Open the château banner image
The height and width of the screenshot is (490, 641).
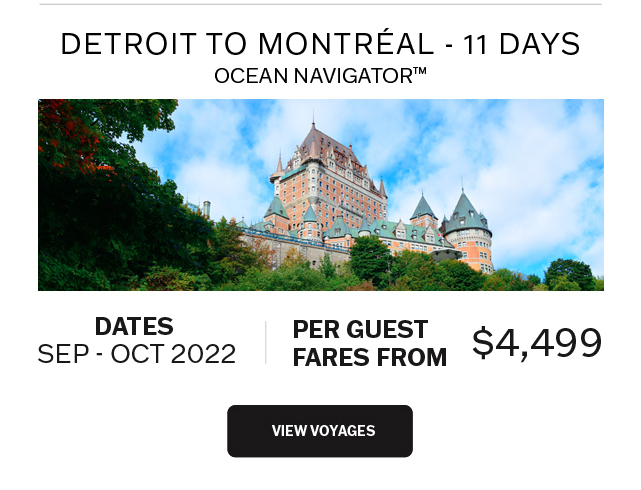(320, 195)
